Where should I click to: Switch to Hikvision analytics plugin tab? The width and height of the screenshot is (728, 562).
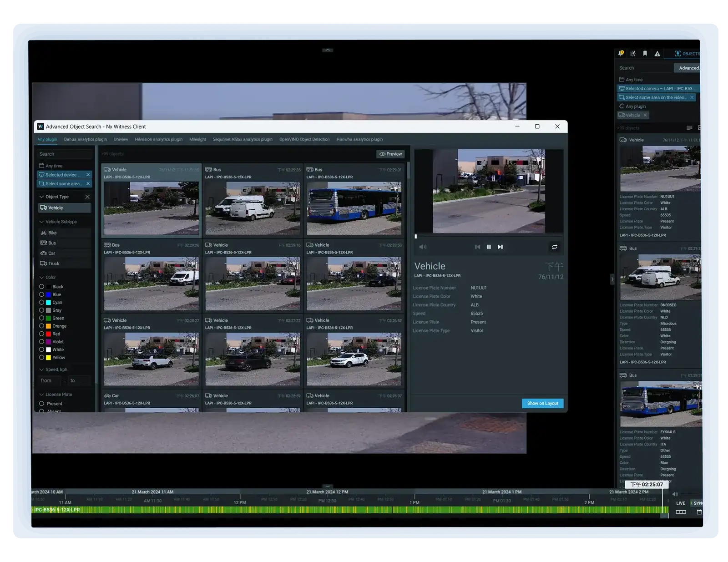(x=158, y=139)
